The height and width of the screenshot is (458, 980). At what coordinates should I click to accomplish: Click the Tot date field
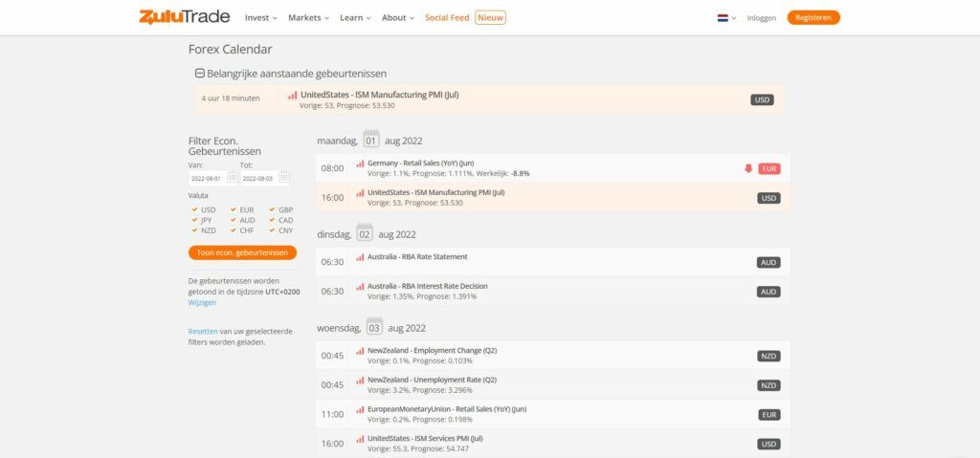[258, 178]
